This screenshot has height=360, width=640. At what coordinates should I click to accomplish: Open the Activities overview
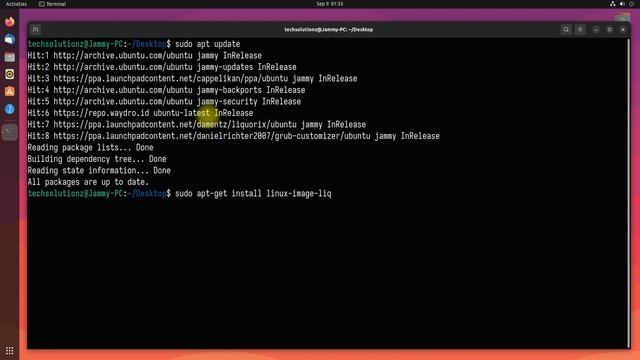click(16, 4)
